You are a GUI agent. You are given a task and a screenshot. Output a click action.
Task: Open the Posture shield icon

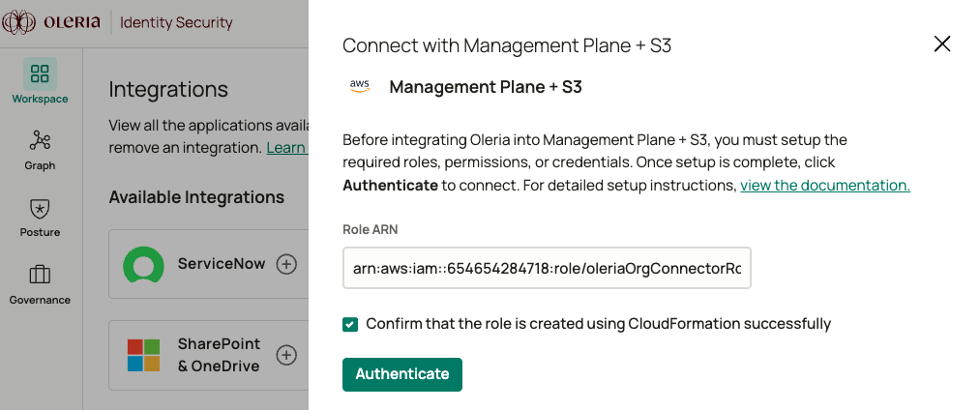coord(40,208)
